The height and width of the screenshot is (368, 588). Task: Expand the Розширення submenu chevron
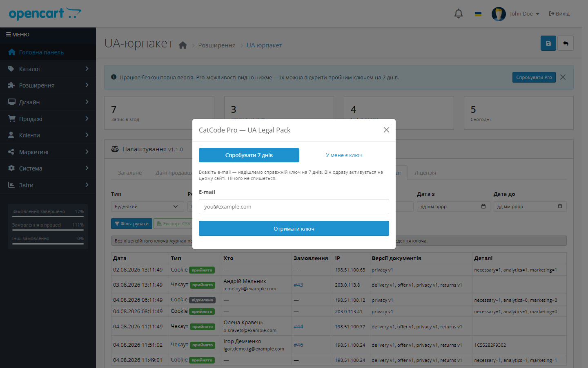pos(87,85)
